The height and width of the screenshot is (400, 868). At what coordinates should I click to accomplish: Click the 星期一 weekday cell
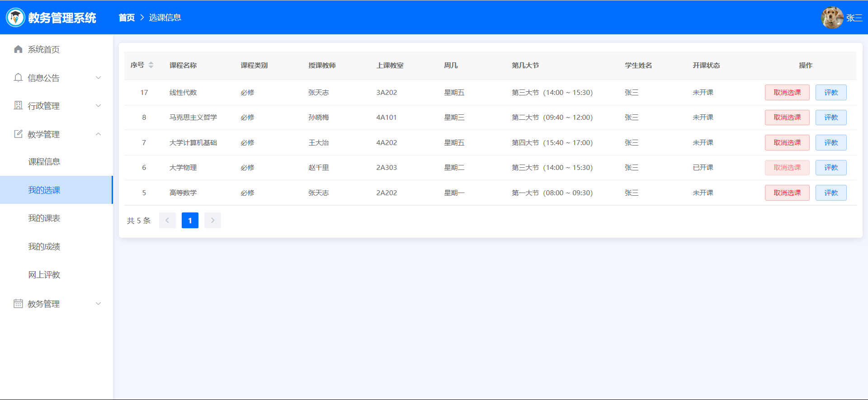(x=454, y=193)
